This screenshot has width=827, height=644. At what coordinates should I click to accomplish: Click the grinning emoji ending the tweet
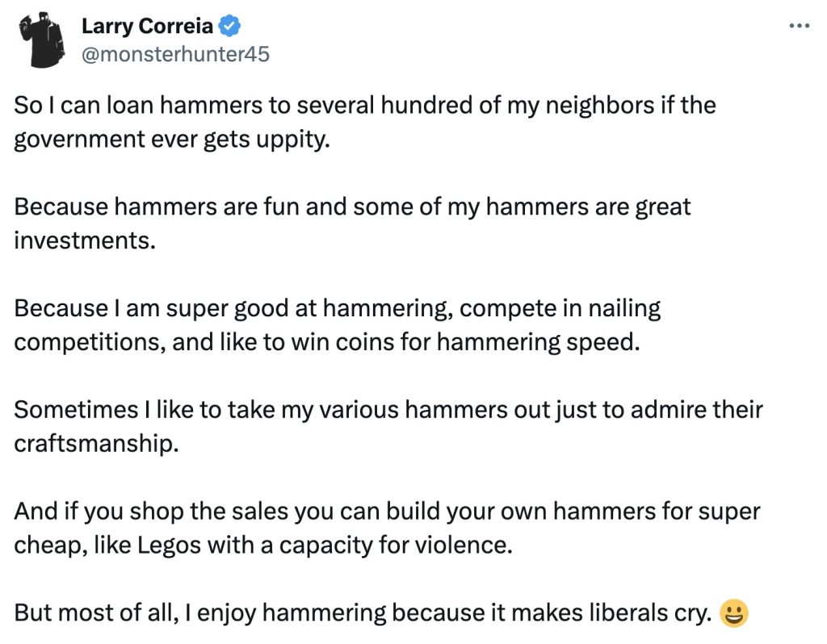[733, 614]
